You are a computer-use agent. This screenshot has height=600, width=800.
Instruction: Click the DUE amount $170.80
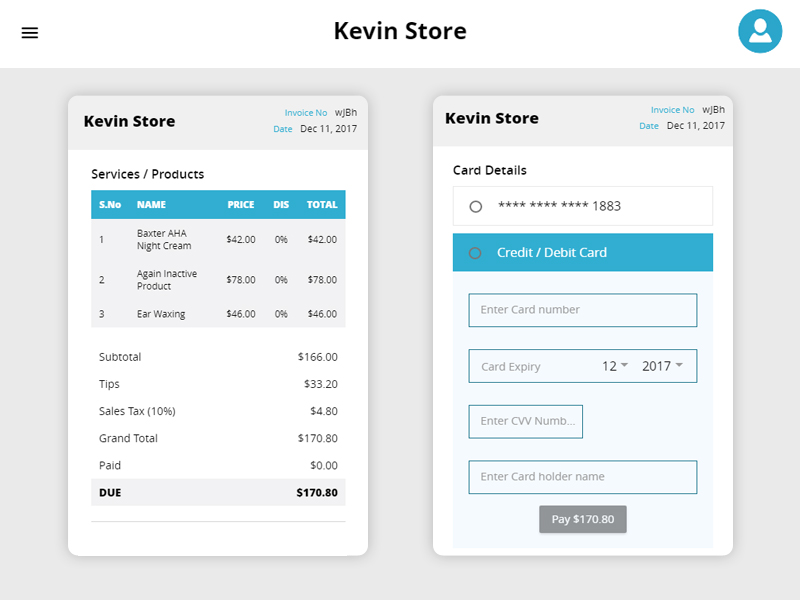point(317,492)
